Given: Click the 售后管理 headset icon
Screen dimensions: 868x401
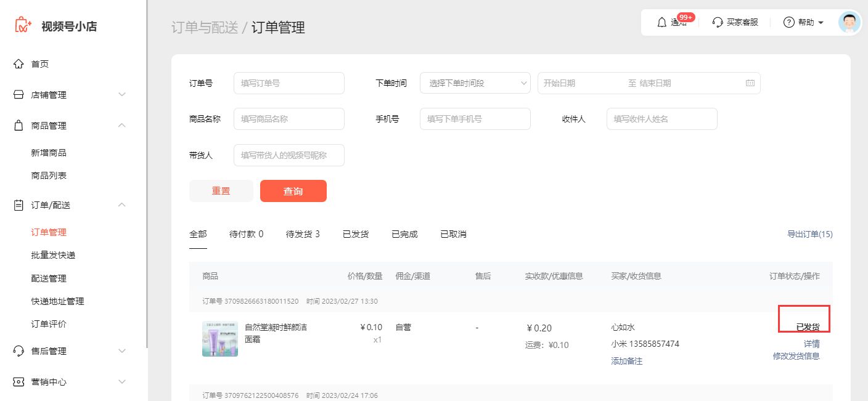Looking at the screenshot, I should tap(18, 350).
